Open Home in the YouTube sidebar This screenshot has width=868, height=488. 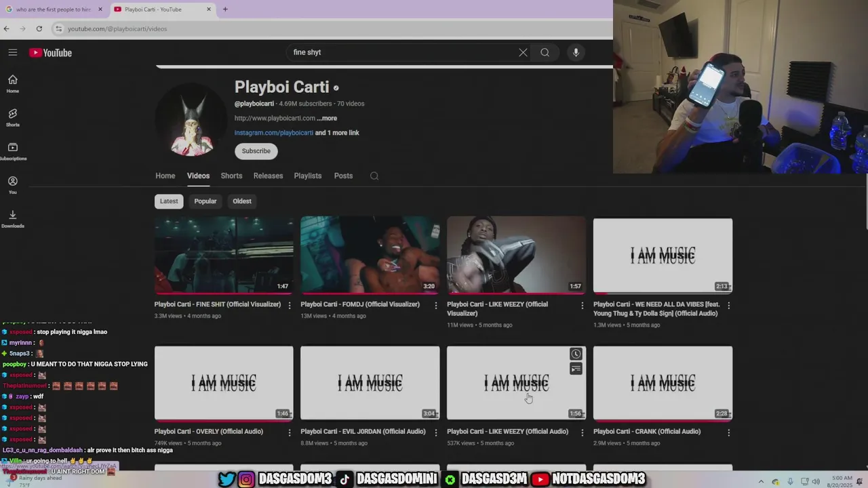click(13, 84)
